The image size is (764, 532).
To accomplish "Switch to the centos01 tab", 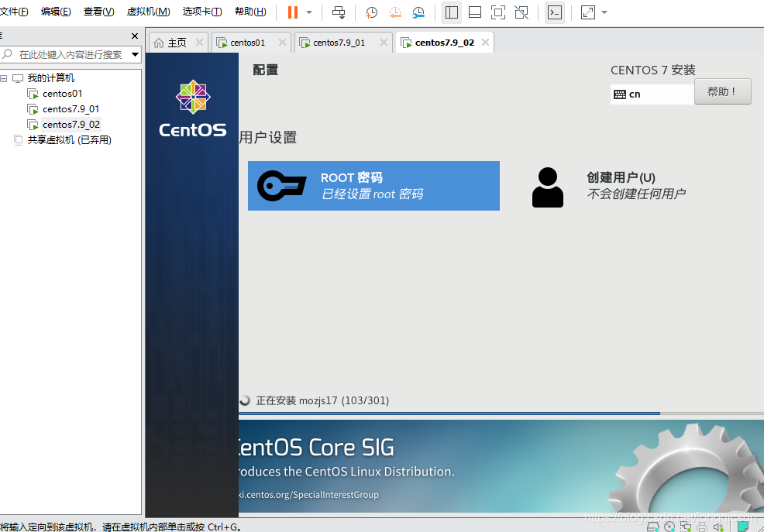I will click(x=247, y=43).
